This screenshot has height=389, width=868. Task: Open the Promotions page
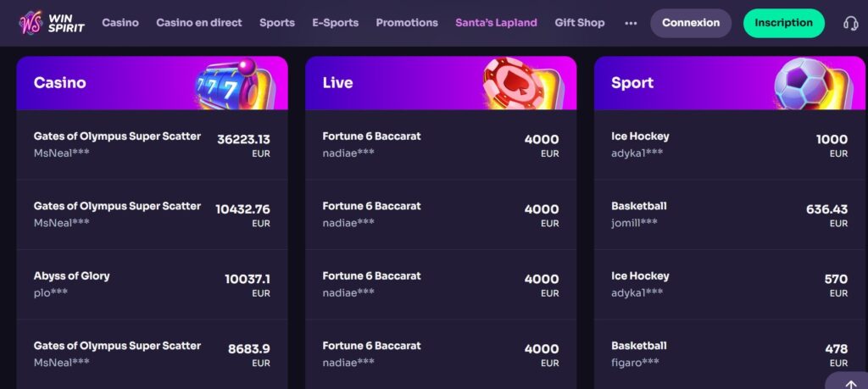pos(407,23)
